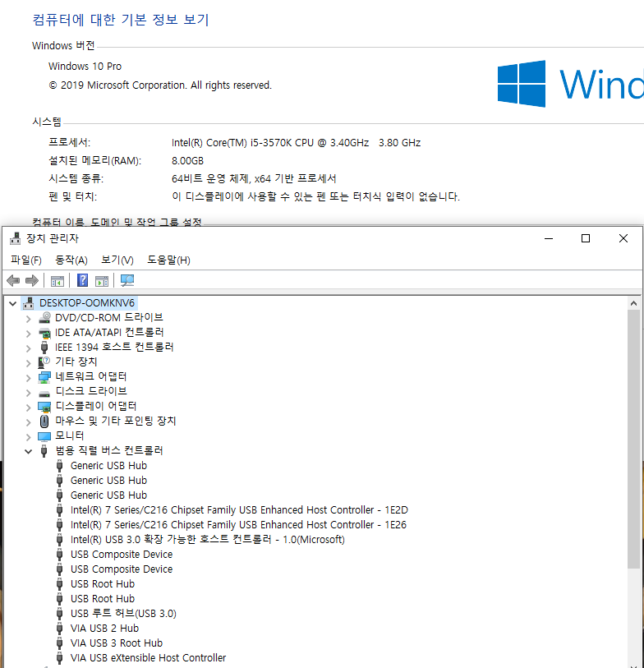This screenshot has height=668, width=644.
Task: Click the 네트워크 어댑터 category icon
Action: tap(44, 377)
